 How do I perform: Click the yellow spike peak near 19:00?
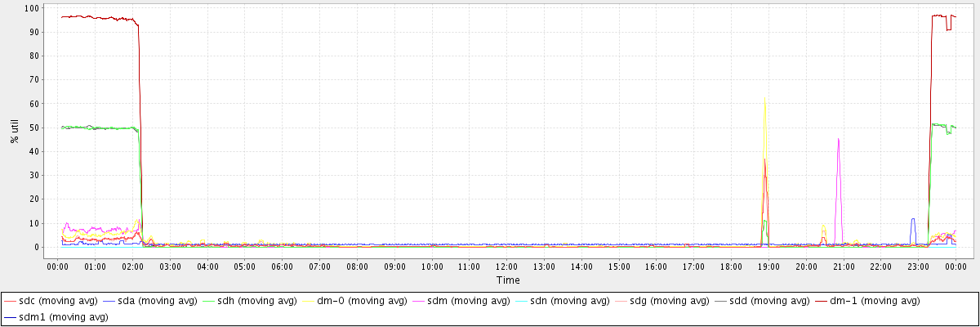[x=764, y=98]
